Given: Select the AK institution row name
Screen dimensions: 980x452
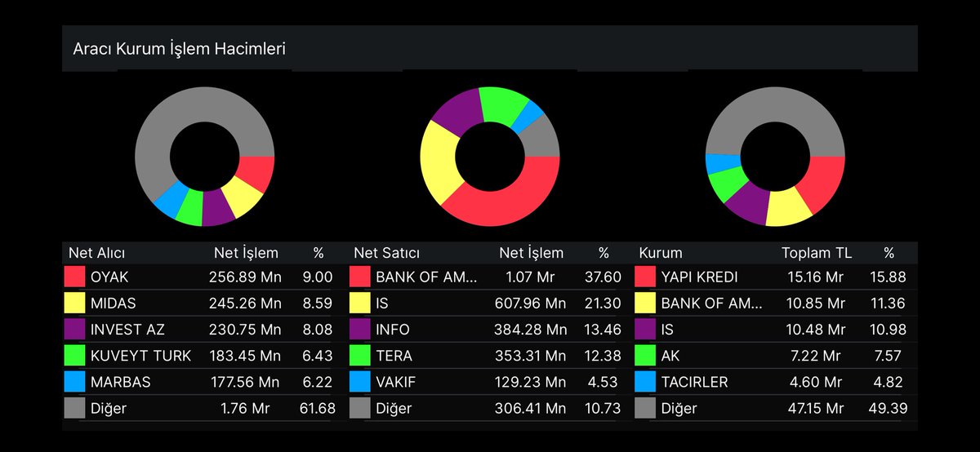Looking at the screenshot, I should (670, 356).
